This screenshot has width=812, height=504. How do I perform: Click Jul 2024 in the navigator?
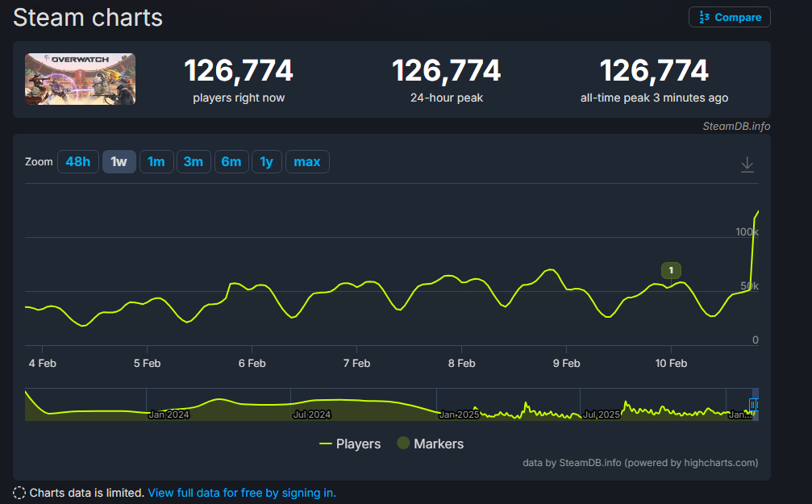click(x=312, y=414)
